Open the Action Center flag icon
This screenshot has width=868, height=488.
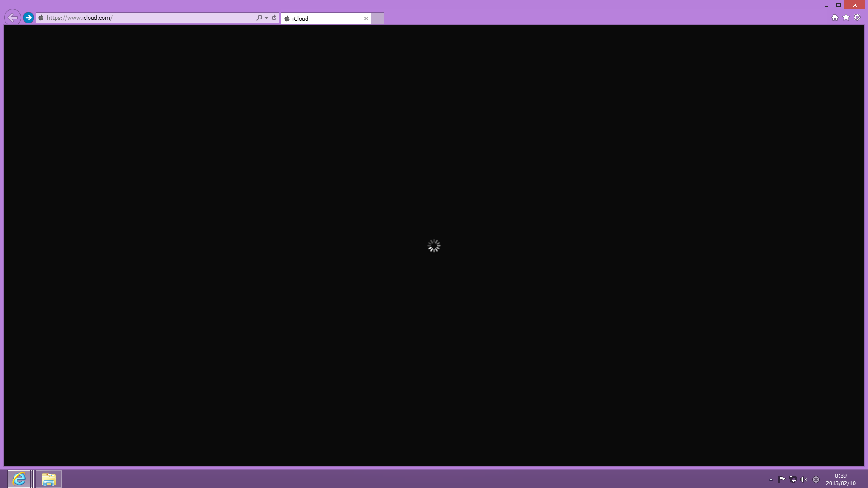pyautogui.click(x=782, y=479)
